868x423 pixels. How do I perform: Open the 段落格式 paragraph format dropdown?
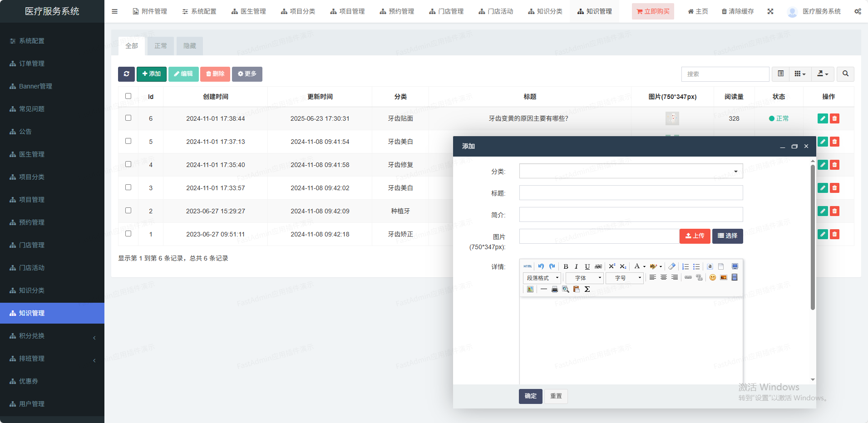point(542,278)
